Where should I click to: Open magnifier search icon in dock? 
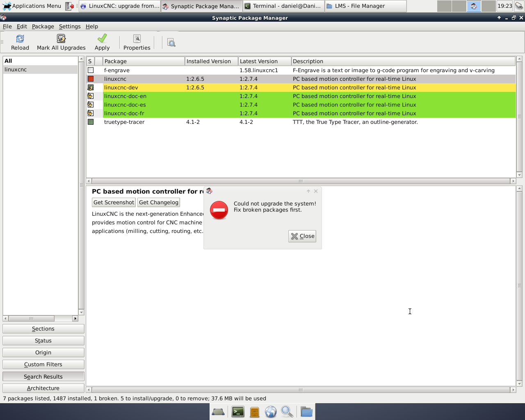pos(287,412)
